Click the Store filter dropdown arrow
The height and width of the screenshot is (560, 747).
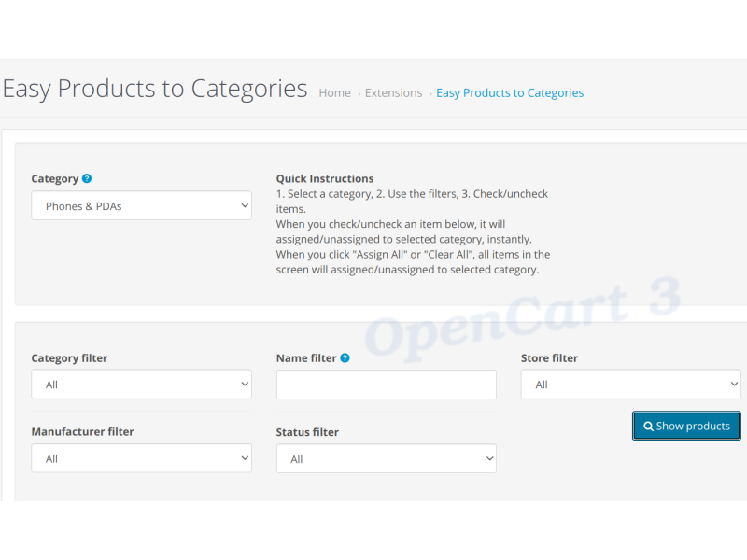pyautogui.click(x=732, y=384)
